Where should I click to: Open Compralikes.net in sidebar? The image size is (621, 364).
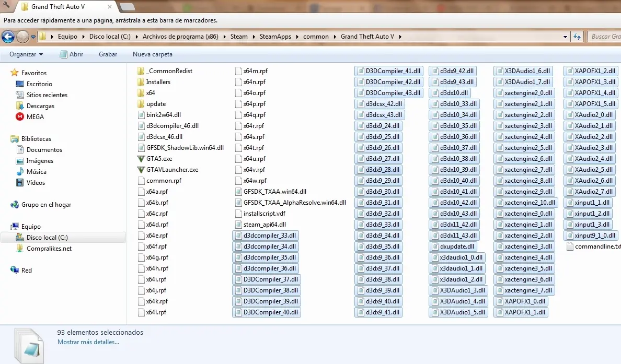(x=49, y=249)
